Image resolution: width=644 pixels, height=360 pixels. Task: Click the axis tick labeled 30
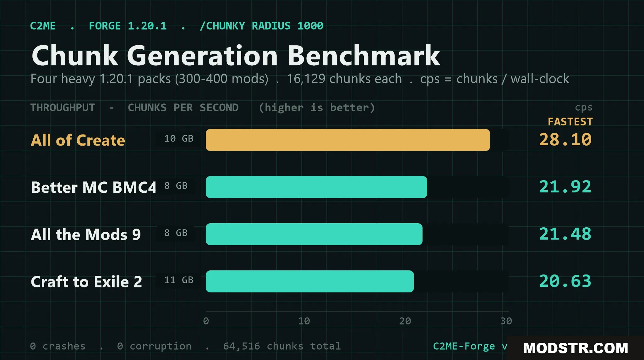click(506, 321)
